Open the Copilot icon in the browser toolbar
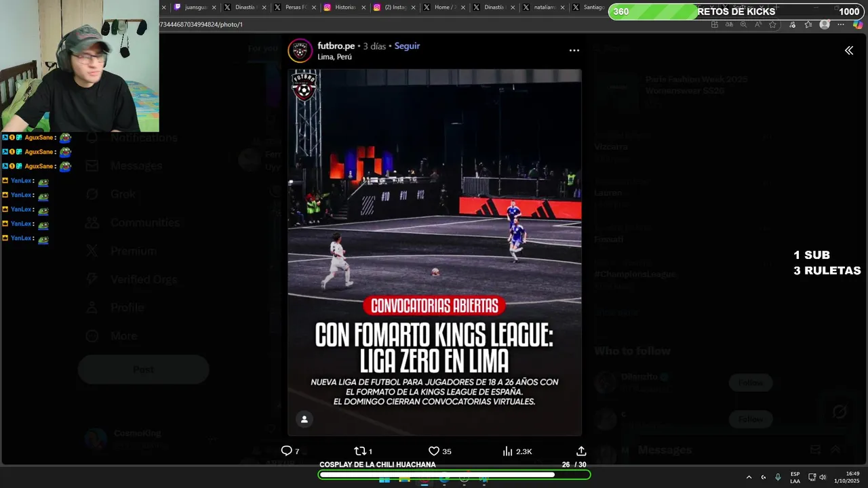This screenshot has height=488, width=868. click(859, 24)
